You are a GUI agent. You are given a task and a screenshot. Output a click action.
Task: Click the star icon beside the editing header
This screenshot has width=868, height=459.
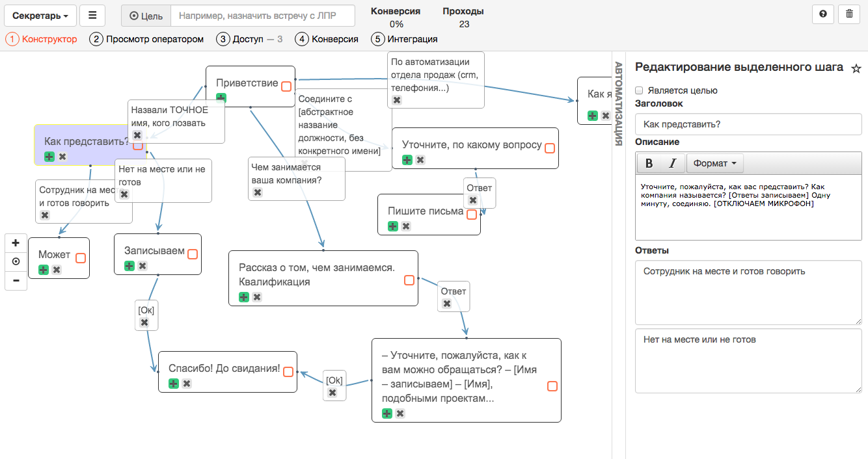click(856, 68)
